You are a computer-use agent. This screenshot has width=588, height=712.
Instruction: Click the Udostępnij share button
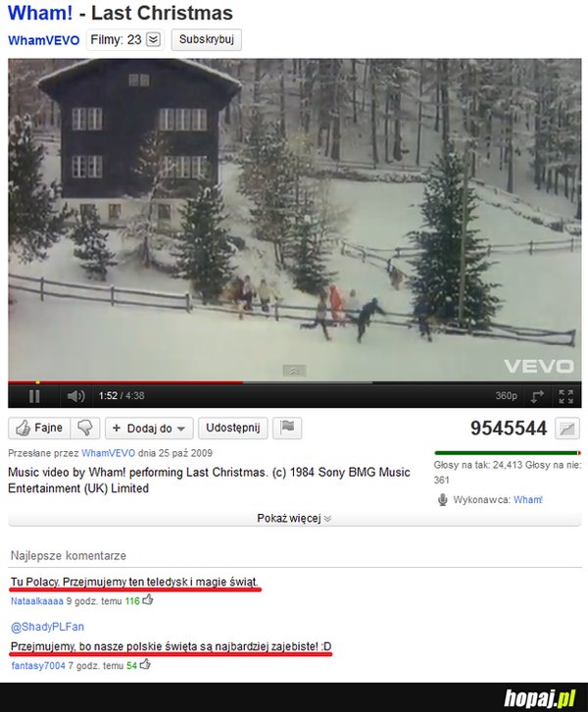[x=233, y=428]
